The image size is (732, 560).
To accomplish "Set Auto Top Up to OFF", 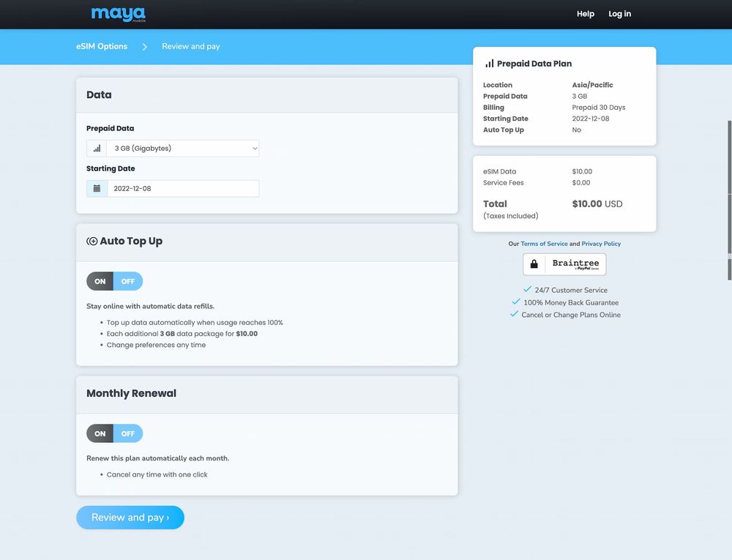I will click(x=128, y=282).
